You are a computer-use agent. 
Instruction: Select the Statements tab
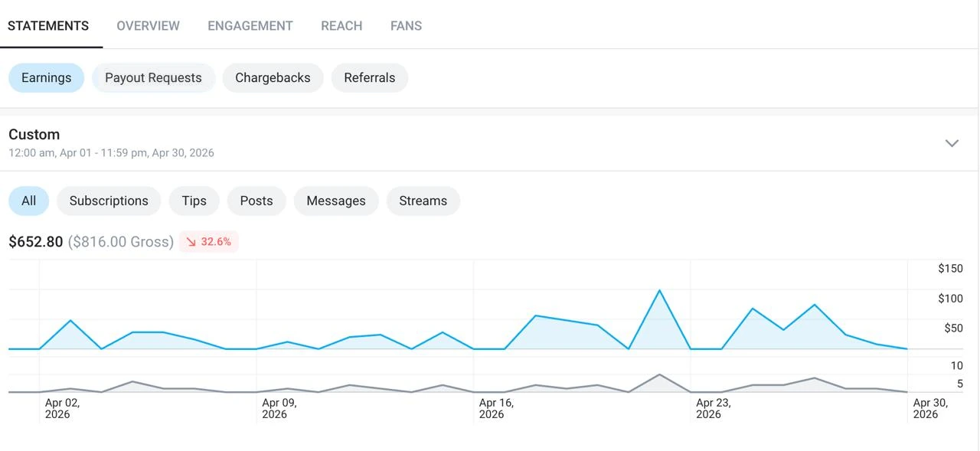(48, 25)
